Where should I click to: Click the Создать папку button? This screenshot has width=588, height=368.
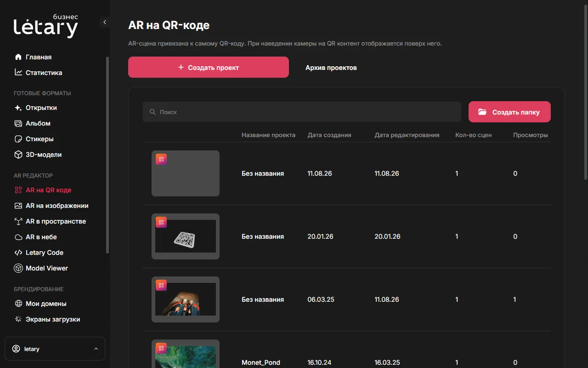(x=509, y=112)
